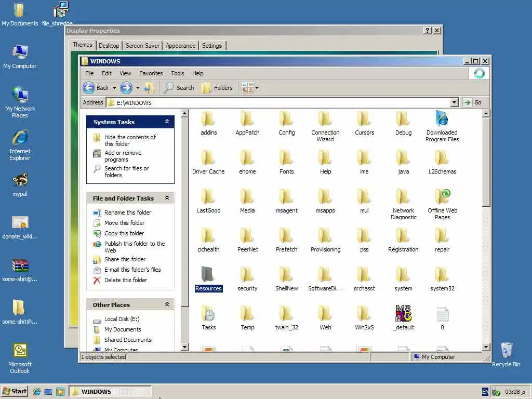Open the Favorites menu
532x399 pixels.
[151, 73]
